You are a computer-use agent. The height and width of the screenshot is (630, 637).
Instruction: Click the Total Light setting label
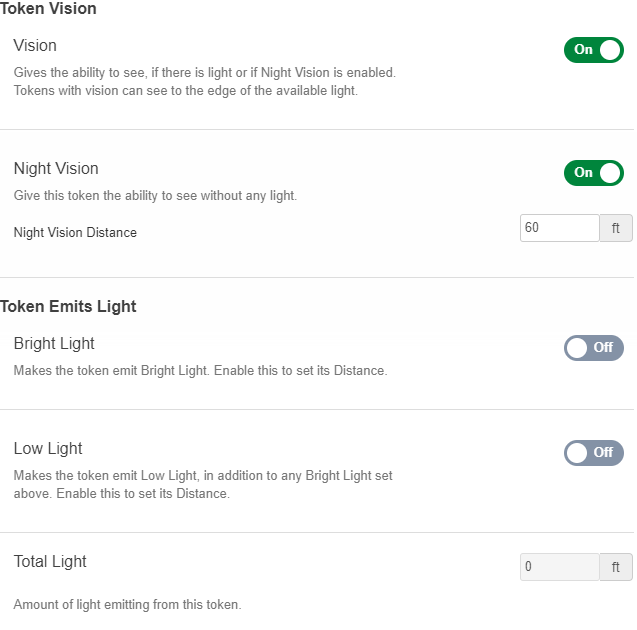(50, 561)
